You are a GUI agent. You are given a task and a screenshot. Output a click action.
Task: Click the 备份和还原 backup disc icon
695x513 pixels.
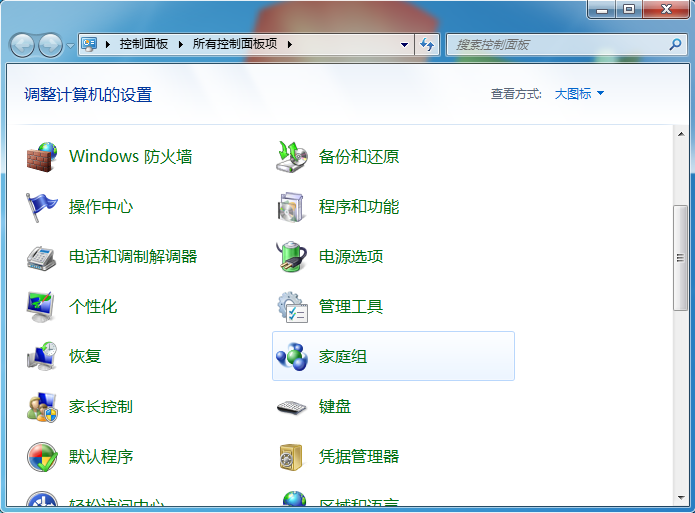(292, 157)
